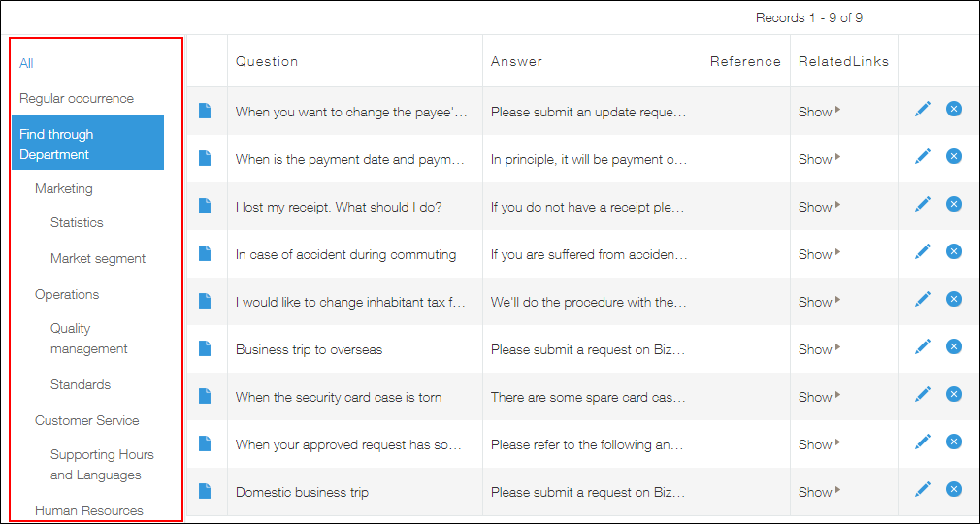The width and height of the screenshot is (980, 524).
Task: Open details icon for security card case row
Action: tap(205, 396)
